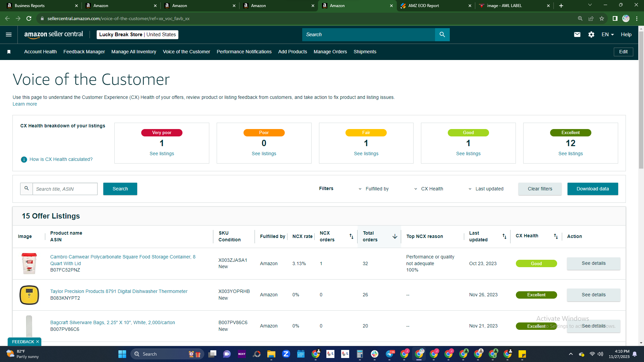Open the Windows Start menu

point(122,354)
